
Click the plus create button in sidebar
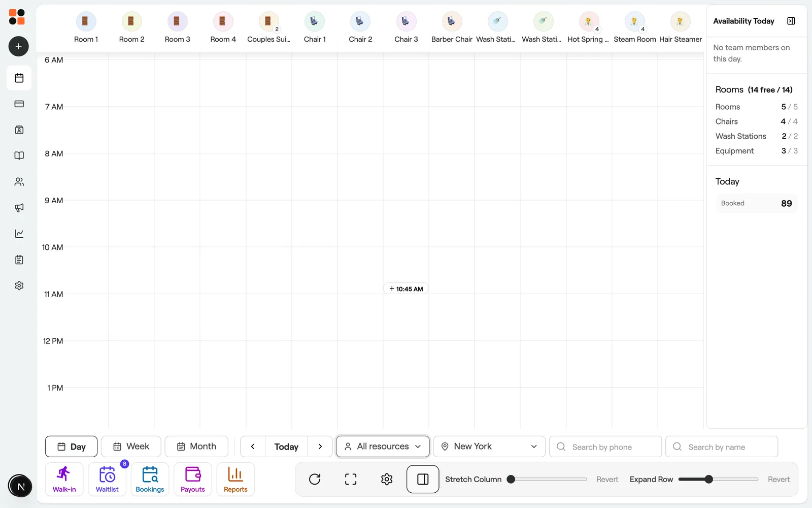pyautogui.click(x=19, y=46)
